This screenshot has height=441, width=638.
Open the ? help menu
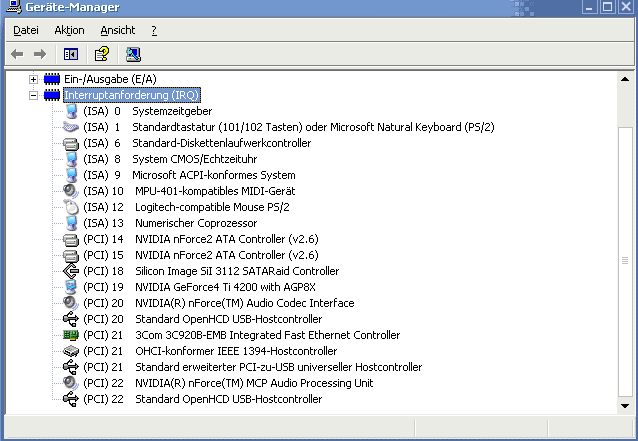tap(154, 30)
